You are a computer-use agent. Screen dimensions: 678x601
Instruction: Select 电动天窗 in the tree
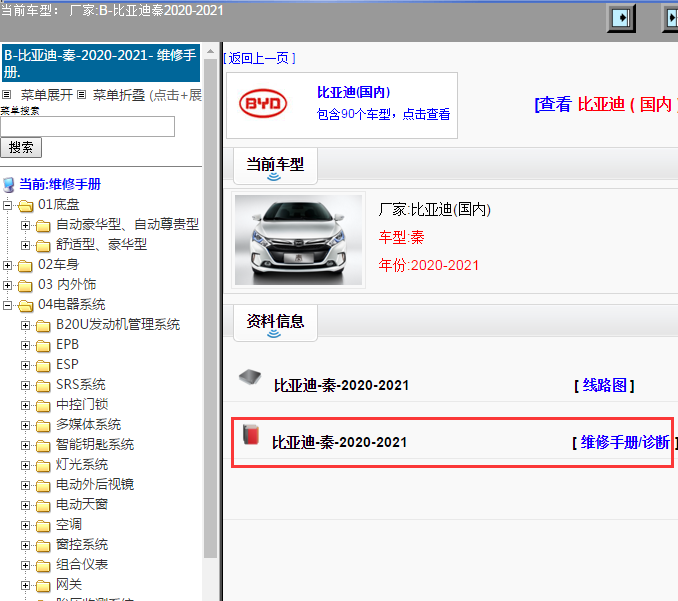click(x=81, y=504)
